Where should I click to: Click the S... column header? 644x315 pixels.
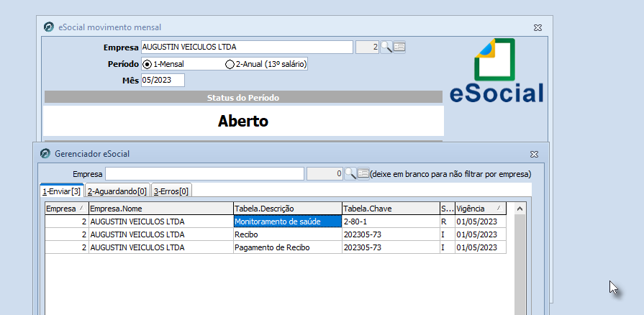tap(447, 209)
